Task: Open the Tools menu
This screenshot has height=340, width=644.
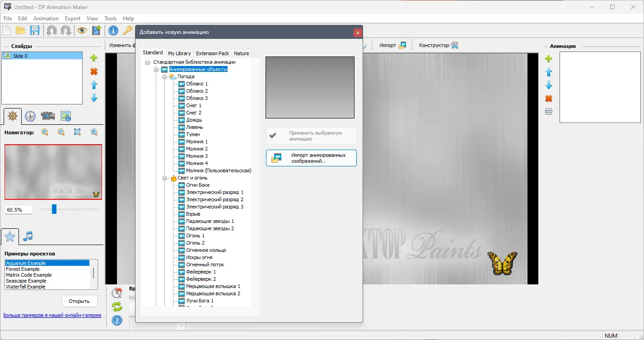Action: [x=111, y=19]
